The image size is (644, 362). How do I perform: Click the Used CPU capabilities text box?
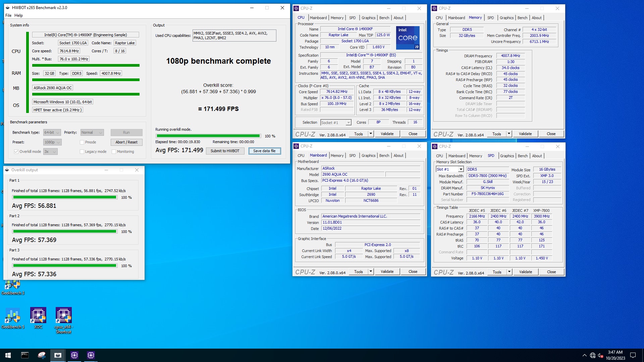tap(234, 36)
